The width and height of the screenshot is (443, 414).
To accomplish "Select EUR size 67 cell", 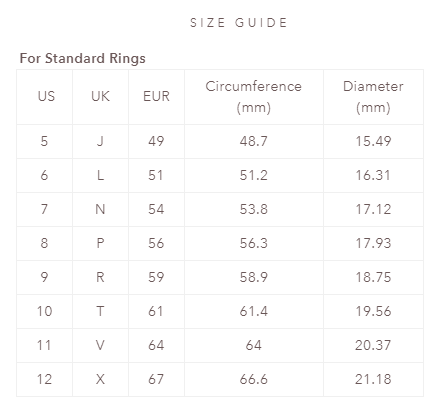I will click(x=156, y=380).
